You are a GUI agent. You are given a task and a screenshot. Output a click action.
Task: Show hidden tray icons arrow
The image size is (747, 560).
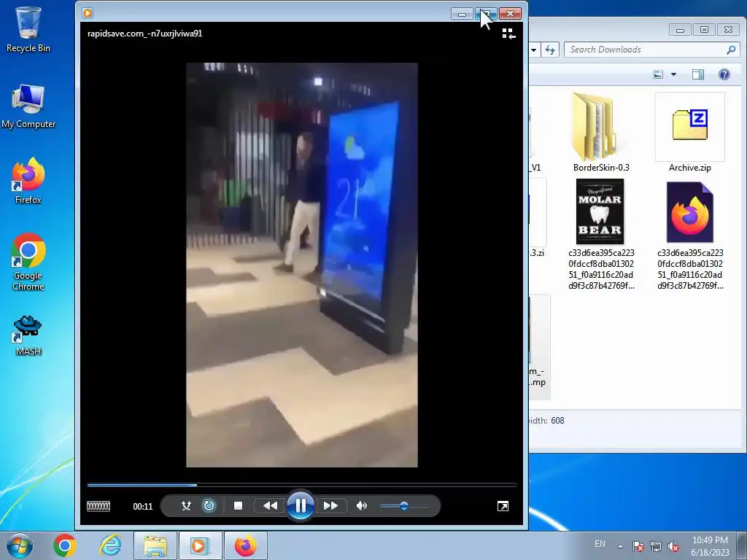pos(620,546)
